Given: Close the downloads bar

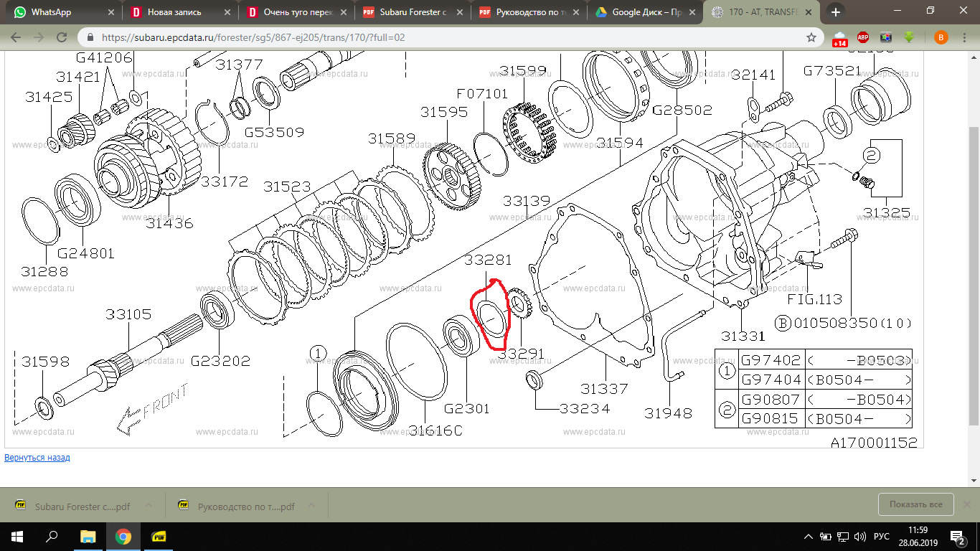Looking at the screenshot, I should (966, 504).
